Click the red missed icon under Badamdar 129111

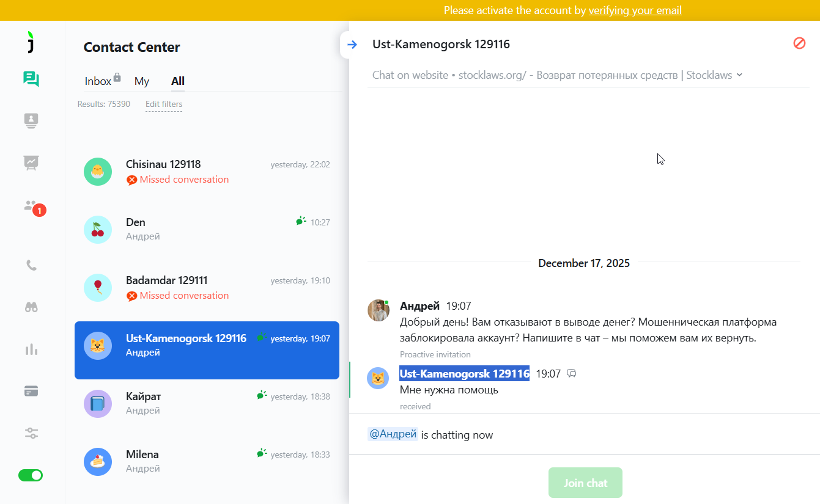[131, 296]
